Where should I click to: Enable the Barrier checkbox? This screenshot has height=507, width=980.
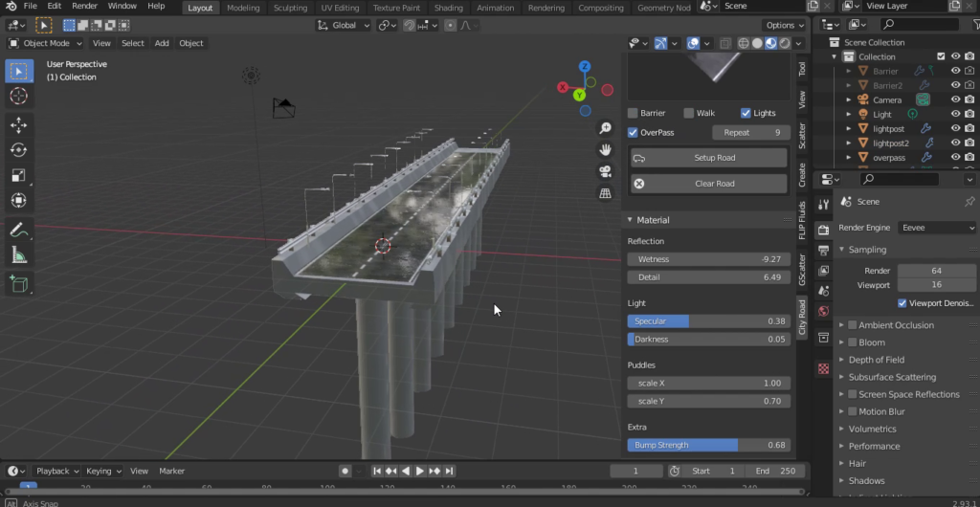[633, 113]
